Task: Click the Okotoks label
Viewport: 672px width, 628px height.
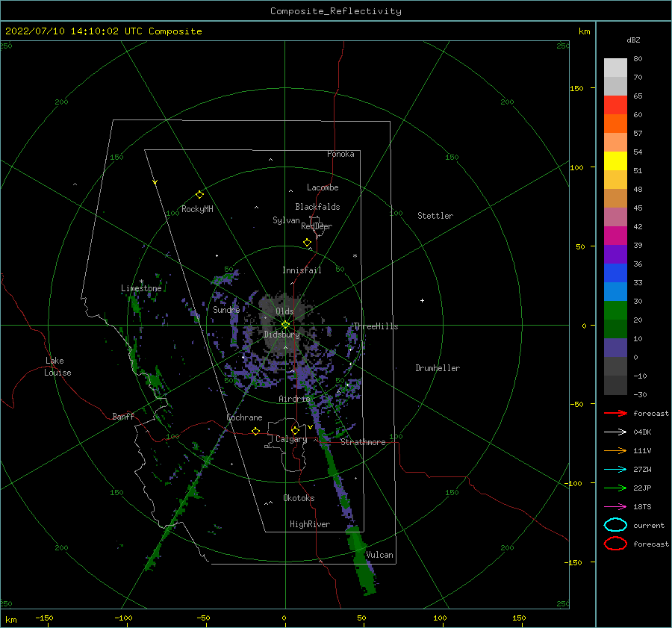Action: click(299, 498)
